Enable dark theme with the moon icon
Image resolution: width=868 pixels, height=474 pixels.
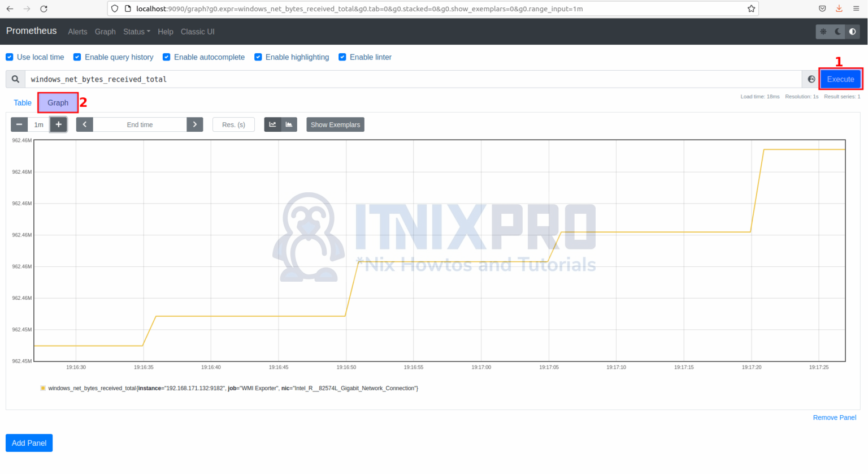[837, 32]
